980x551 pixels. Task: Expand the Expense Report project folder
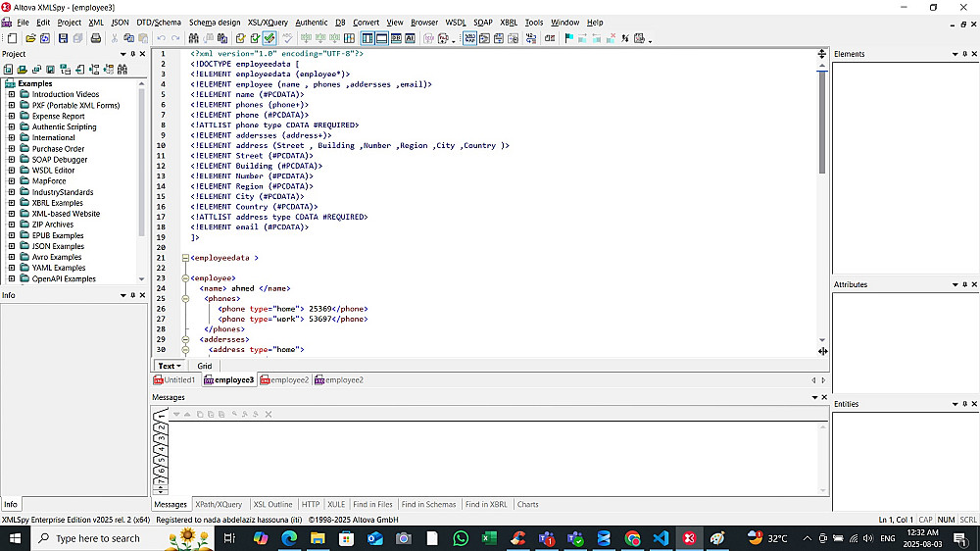coord(12,116)
